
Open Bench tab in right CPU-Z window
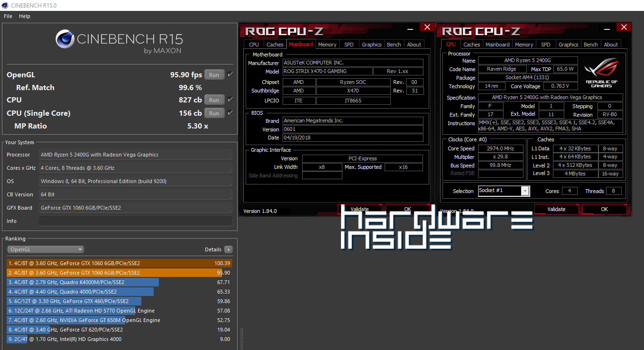click(x=591, y=45)
